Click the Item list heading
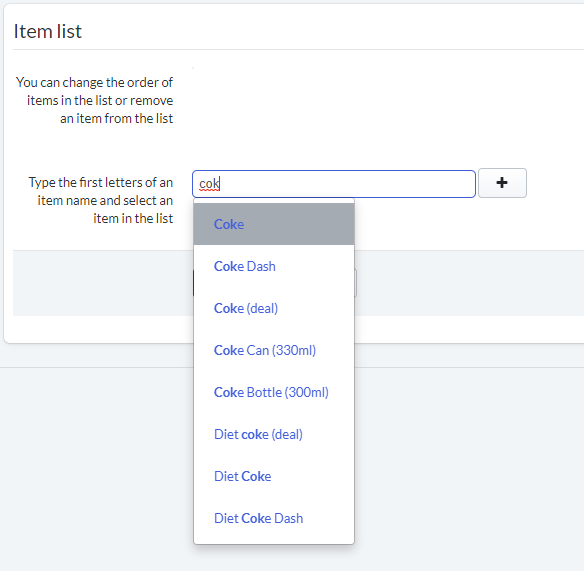 (48, 31)
